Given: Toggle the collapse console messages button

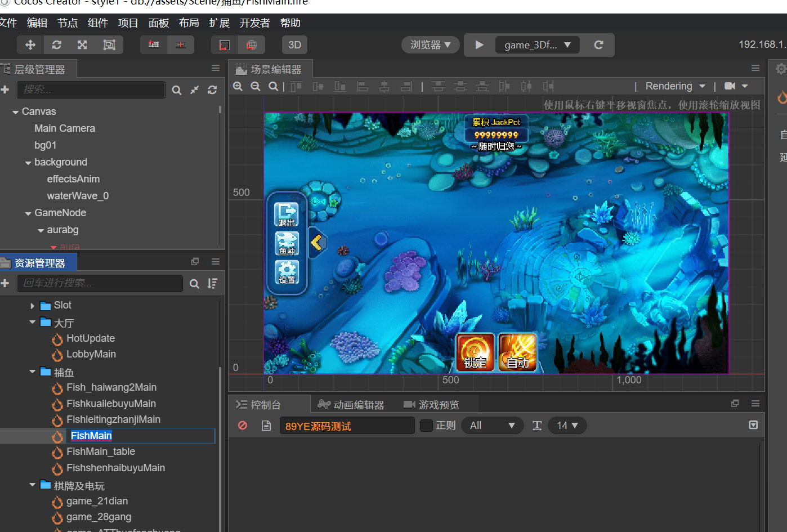Looking at the screenshot, I should (x=753, y=425).
